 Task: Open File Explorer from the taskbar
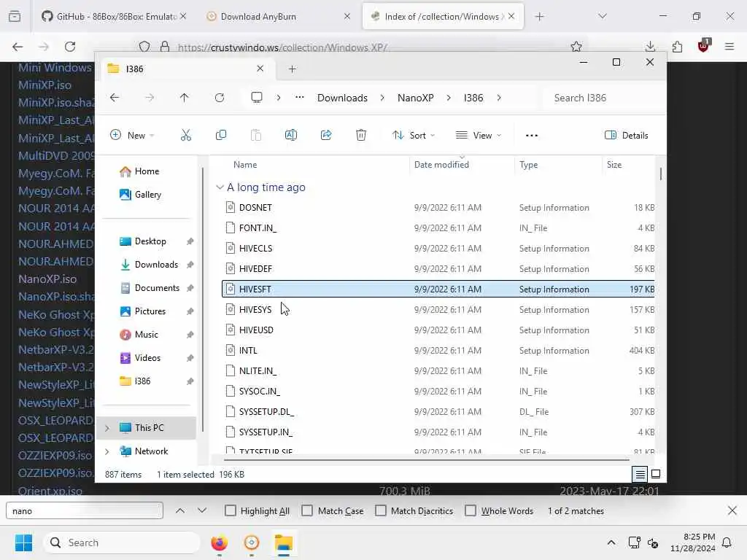pyautogui.click(x=284, y=542)
